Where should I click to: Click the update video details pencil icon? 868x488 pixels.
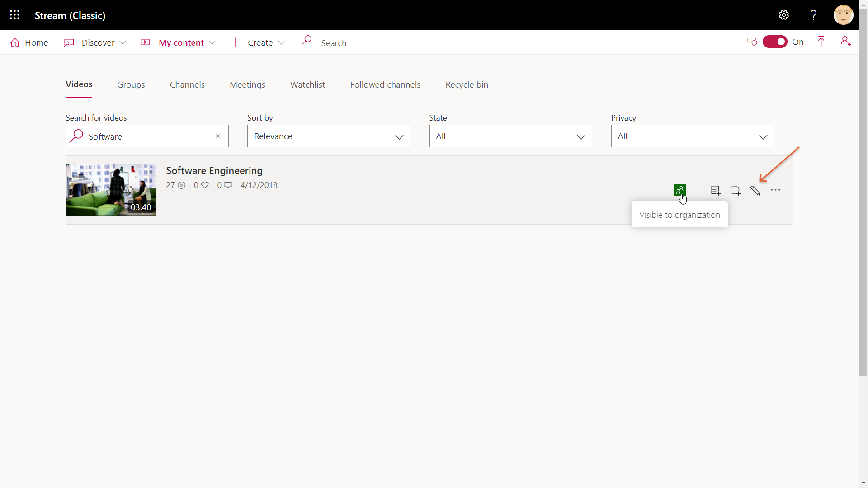[x=755, y=191]
